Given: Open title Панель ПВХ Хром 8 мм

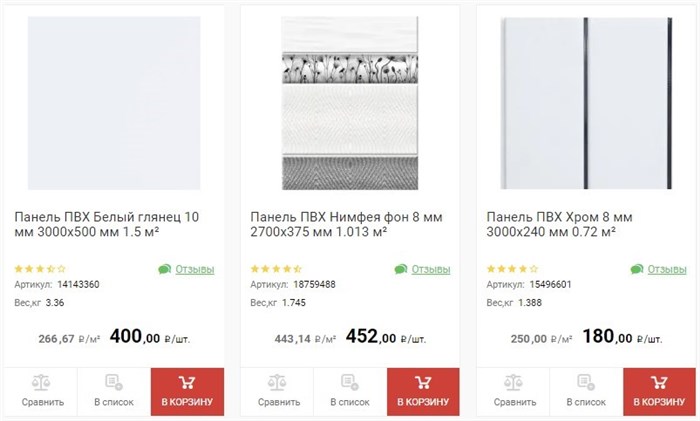Looking at the screenshot, I should [559, 225].
